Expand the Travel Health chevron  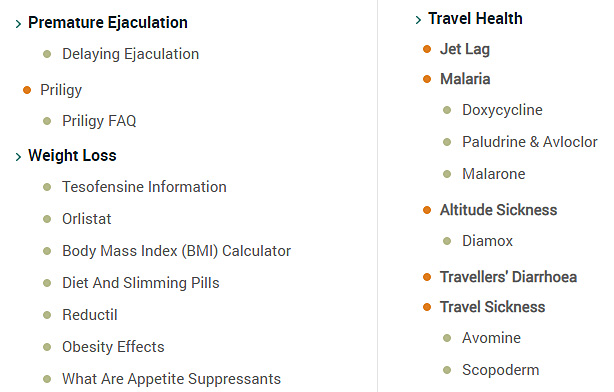pyautogui.click(x=418, y=20)
